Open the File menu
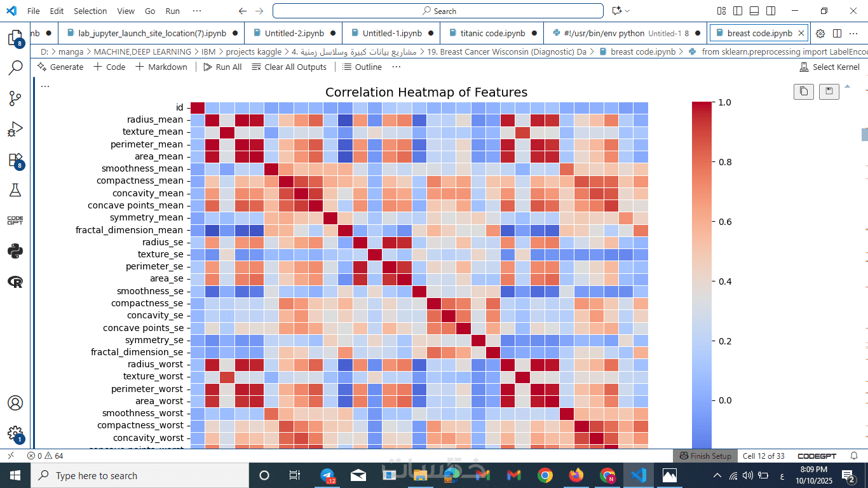 (34, 11)
